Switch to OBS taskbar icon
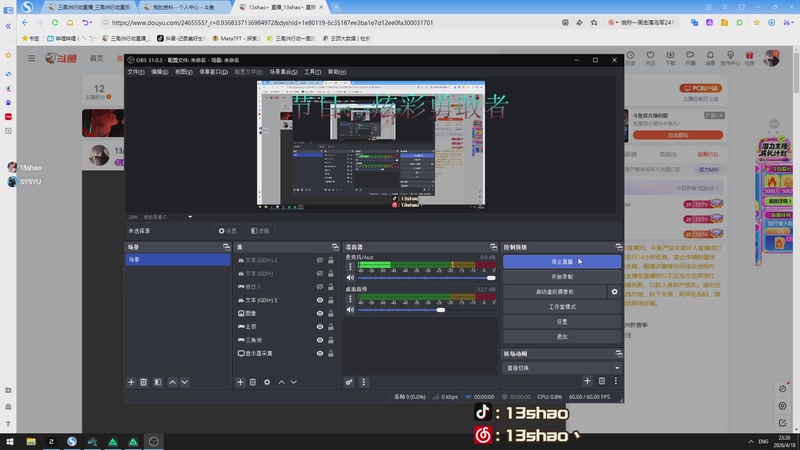 click(x=154, y=442)
